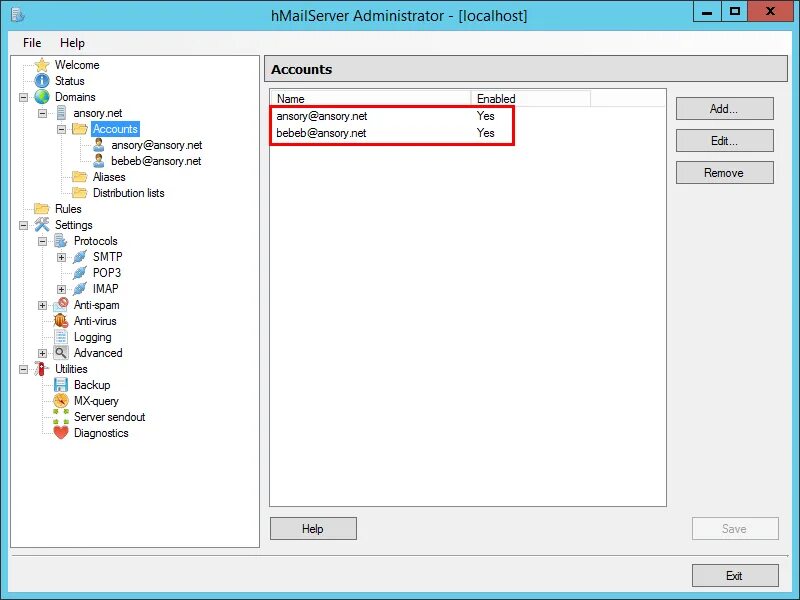Click the Anti-spam icon
This screenshot has width=800, height=600.
tap(61, 305)
